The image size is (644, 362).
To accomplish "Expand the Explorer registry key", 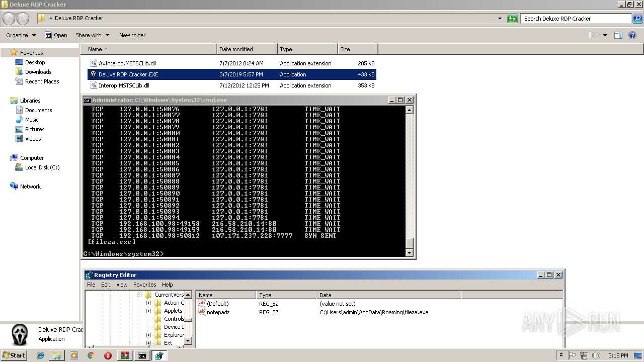I will pyautogui.click(x=148, y=335).
